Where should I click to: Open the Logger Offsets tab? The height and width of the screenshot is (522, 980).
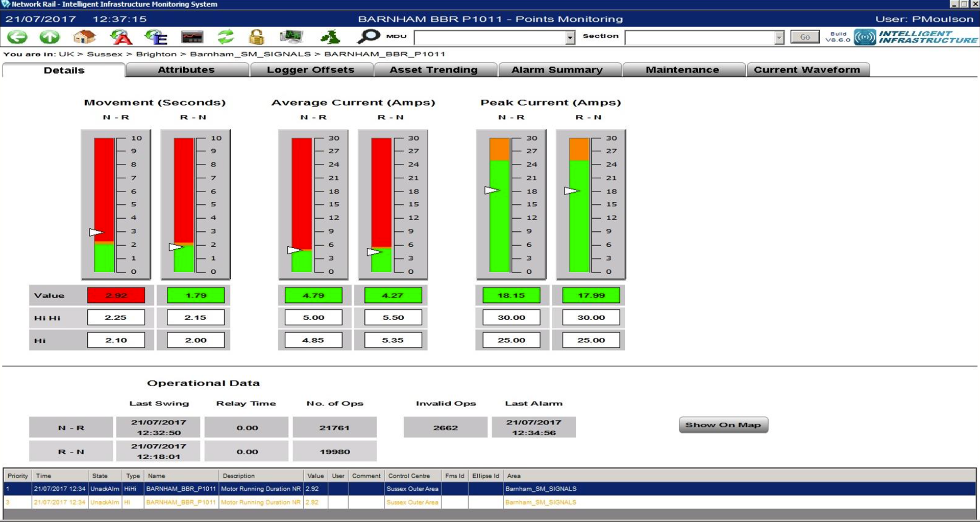[x=311, y=69]
